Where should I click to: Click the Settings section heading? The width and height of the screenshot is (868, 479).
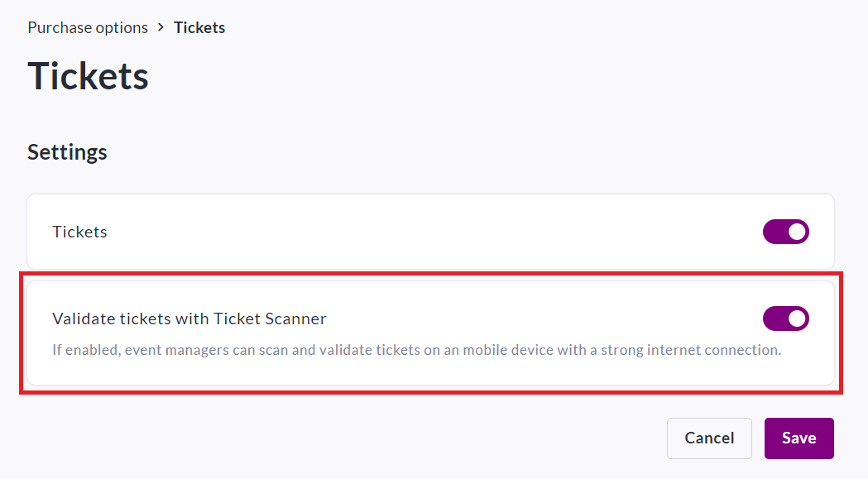tap(67, 152)
